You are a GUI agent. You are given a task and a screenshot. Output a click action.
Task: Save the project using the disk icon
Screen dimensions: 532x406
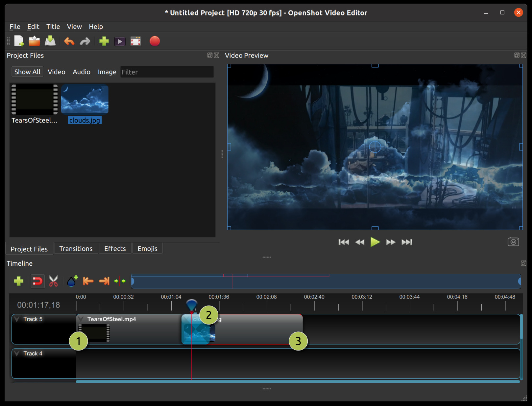click(x=50, y=41)
